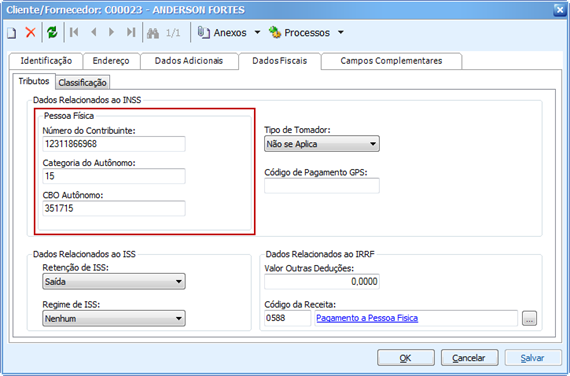570x376 pixels.
Task: Open the Dados Adicionais tab
Action: tap(189, 61)
